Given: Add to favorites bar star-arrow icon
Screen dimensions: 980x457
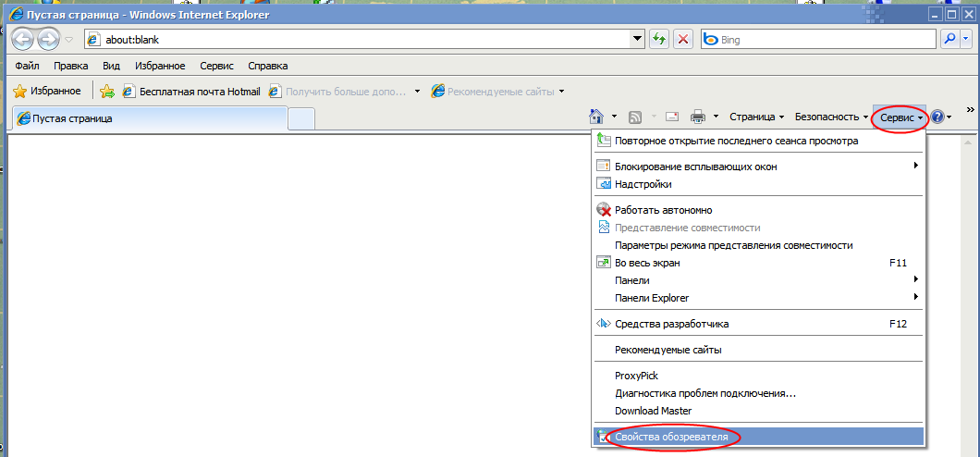Looking at the screenshot, I should coord(107,92).
